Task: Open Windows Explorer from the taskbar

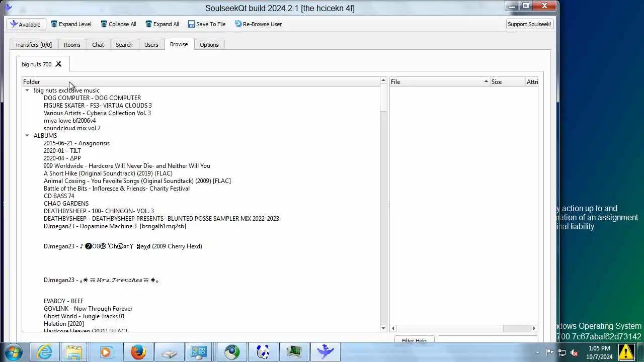Action: 74,352
